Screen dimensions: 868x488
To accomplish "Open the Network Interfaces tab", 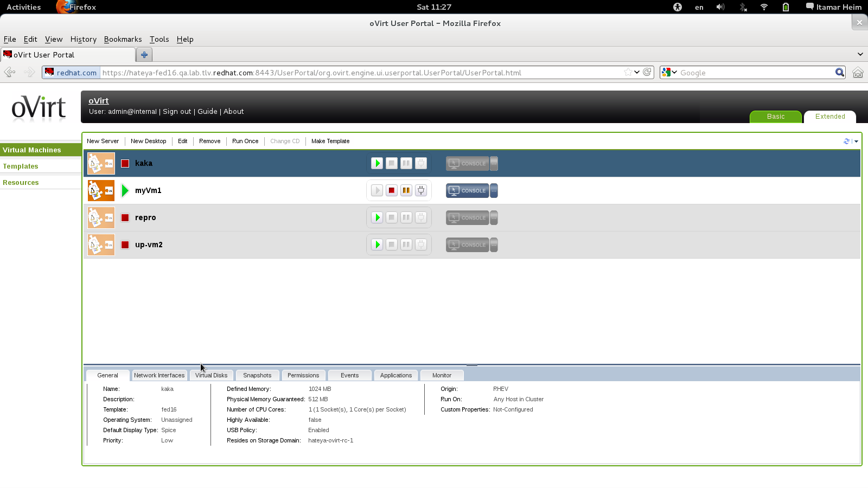I will point(159,375).
